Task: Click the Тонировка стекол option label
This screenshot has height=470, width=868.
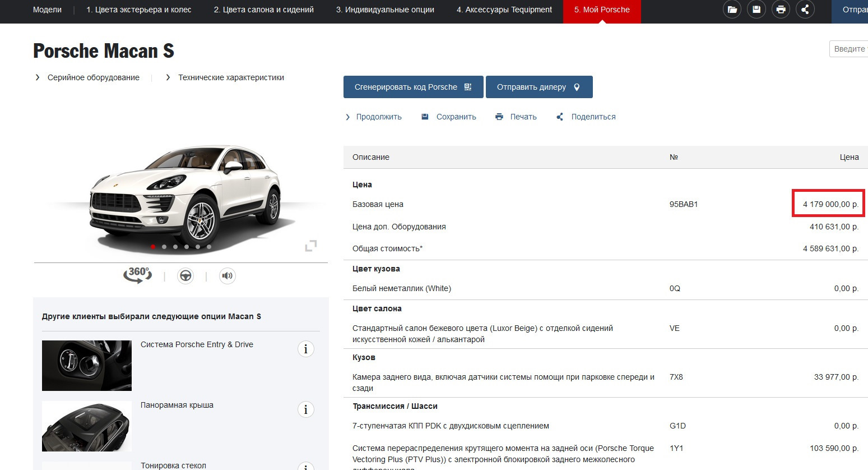Action: tap(173, 466)
